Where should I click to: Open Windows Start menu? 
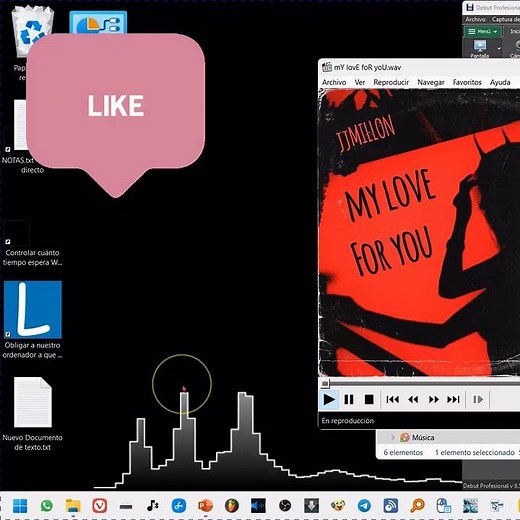pos(20,506)
